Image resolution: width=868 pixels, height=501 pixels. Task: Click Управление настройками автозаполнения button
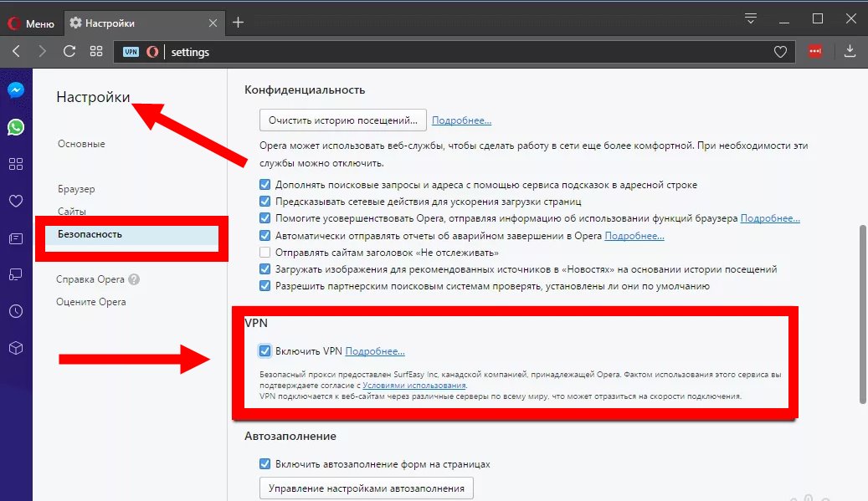[x=367, y=488]
